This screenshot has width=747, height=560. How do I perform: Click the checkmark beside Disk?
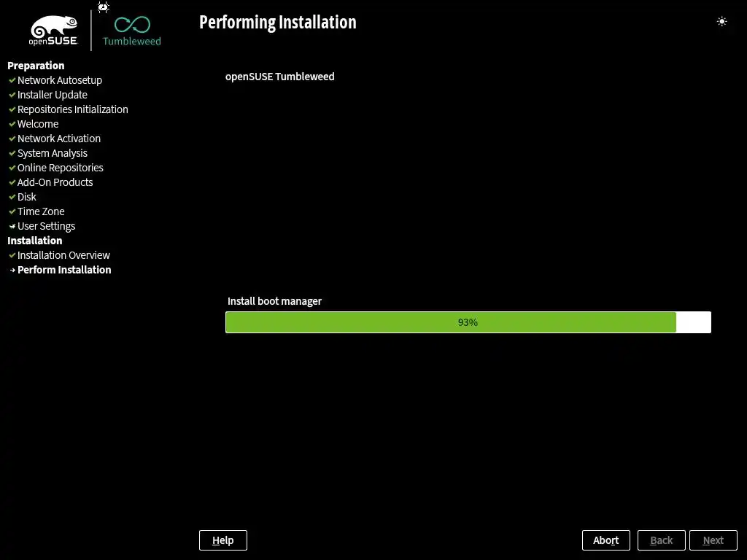click(12, 197)
